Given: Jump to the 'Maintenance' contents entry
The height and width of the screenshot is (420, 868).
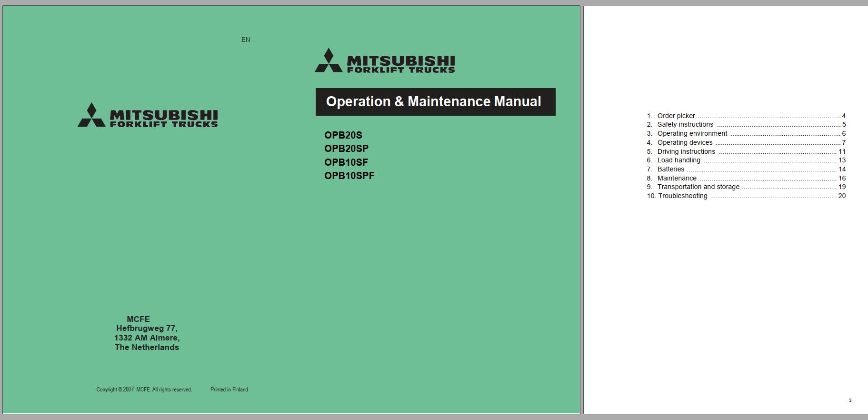Looking at the screenshot, I should coord(746,178).
